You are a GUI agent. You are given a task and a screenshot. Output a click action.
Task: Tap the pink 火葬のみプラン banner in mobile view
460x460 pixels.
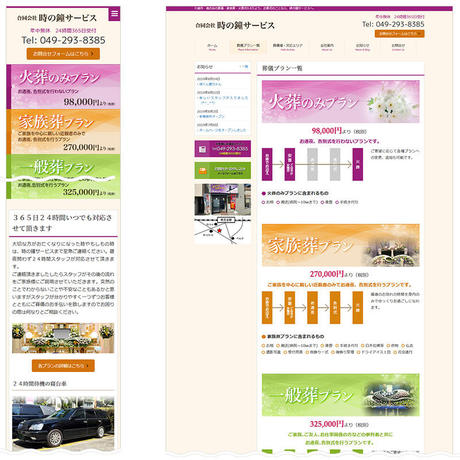point(63,87)
